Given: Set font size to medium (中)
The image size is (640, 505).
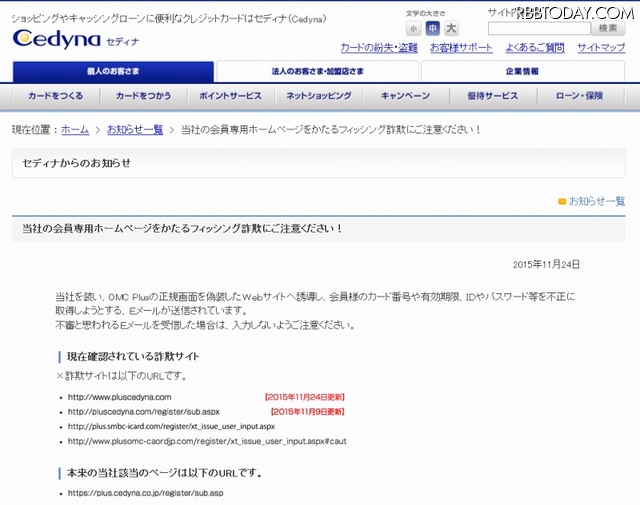Looking at the screenshot, I should [x=432, y=29].
